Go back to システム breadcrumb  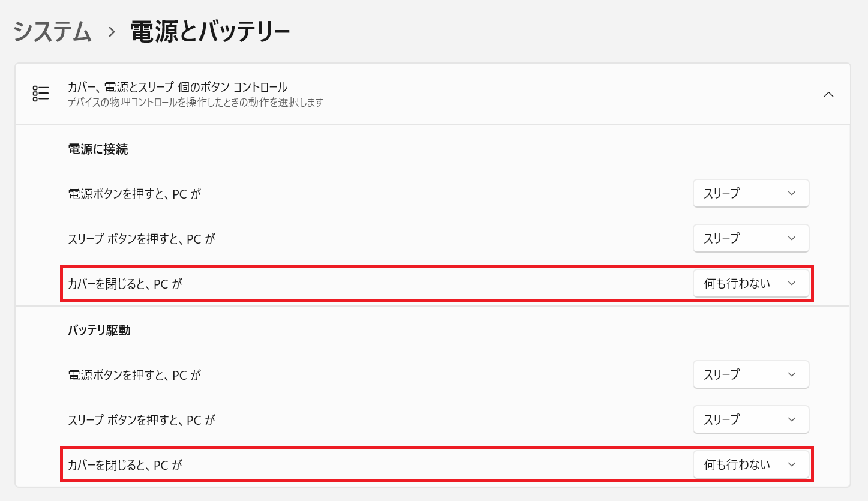[52, 32]
